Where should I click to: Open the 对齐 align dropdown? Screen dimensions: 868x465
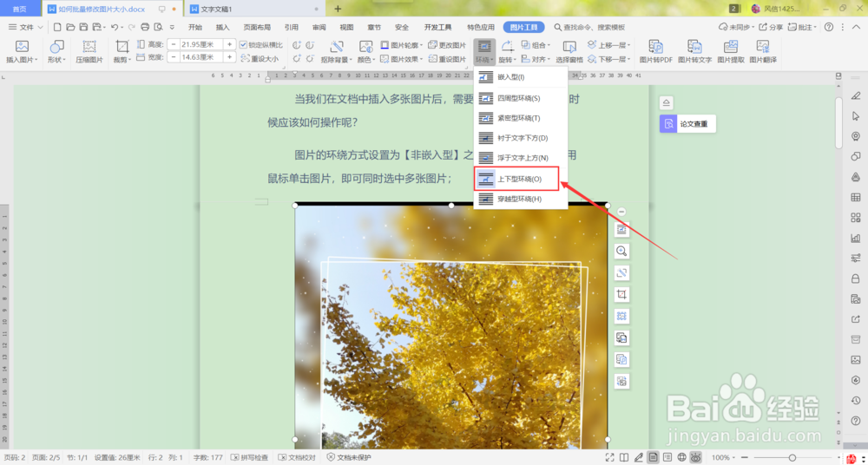[536, 59]
